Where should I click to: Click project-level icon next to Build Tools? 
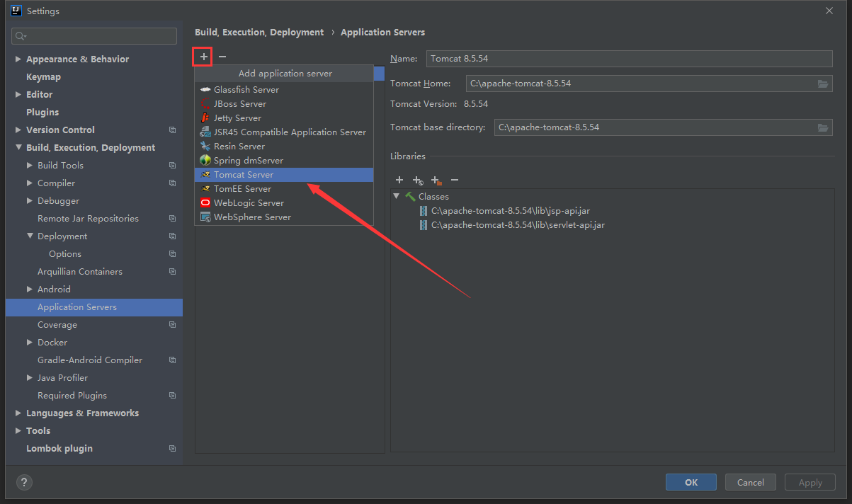(172, 166)
